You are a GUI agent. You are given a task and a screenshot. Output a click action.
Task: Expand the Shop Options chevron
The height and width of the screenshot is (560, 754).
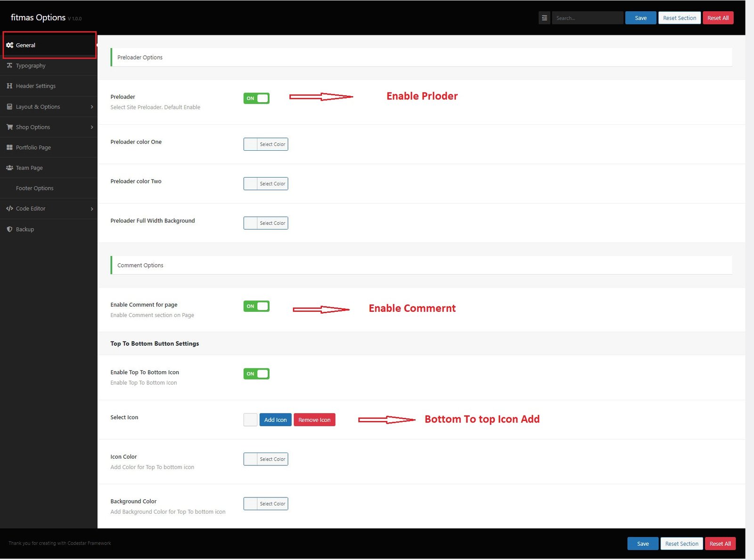(92, 127)
